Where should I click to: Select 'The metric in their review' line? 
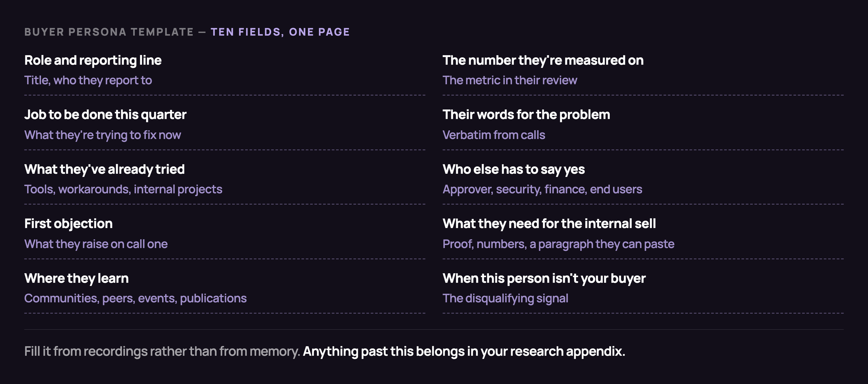[510, 80]
